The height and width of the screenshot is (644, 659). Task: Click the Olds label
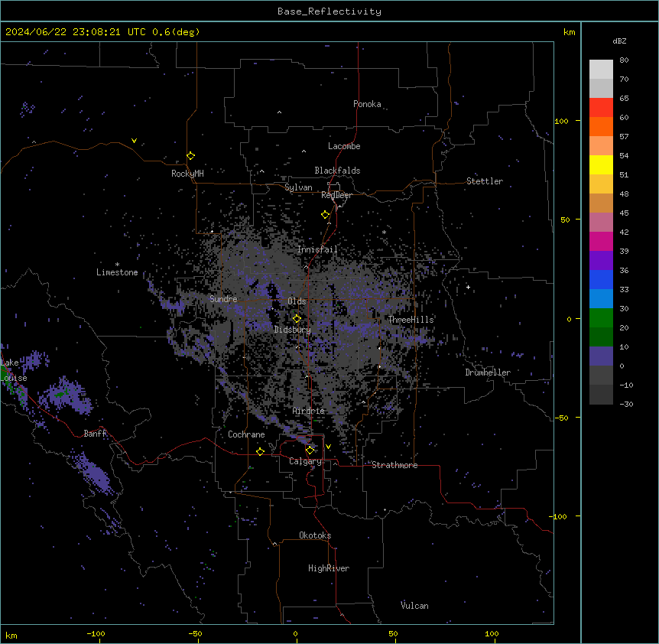point(297,301)
